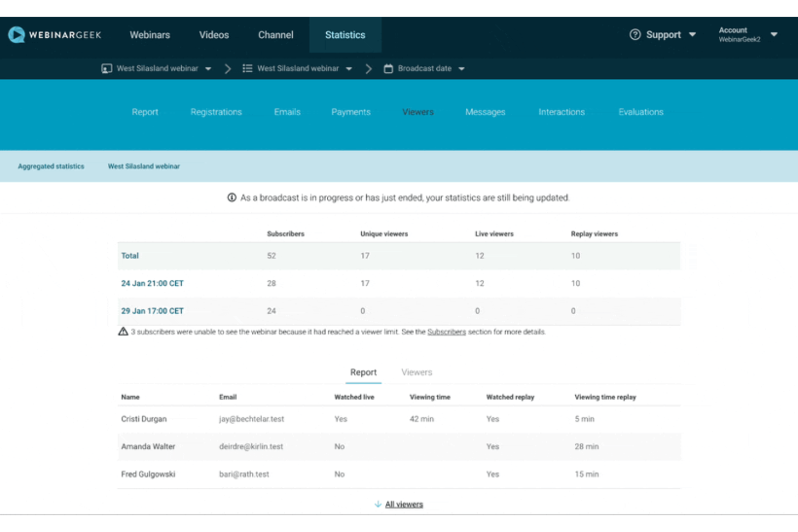Open the West Silasland webinar dropdown
Viewport: 798px width, 532px height.
click(x=208, y=68)
